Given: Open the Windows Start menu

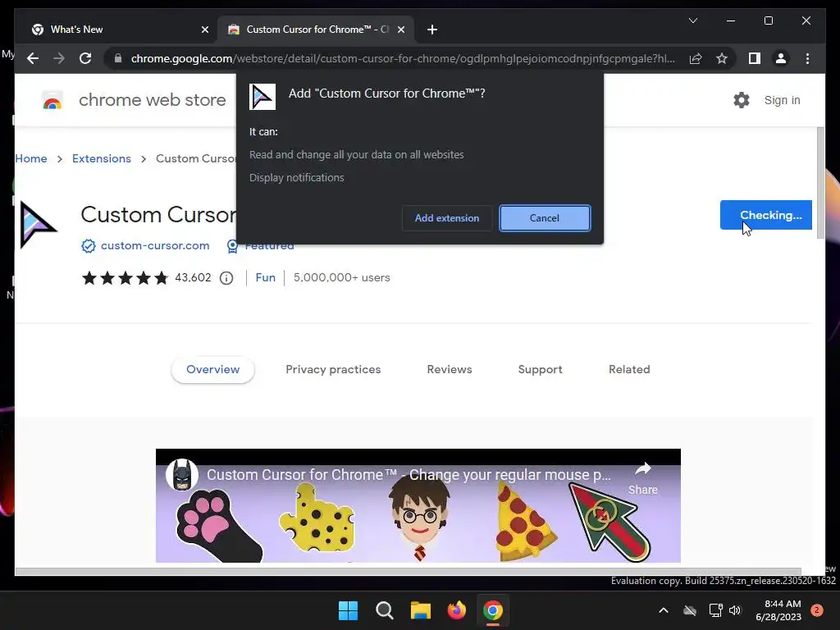Looking at the screenshot, I should (x=348, y=610).
